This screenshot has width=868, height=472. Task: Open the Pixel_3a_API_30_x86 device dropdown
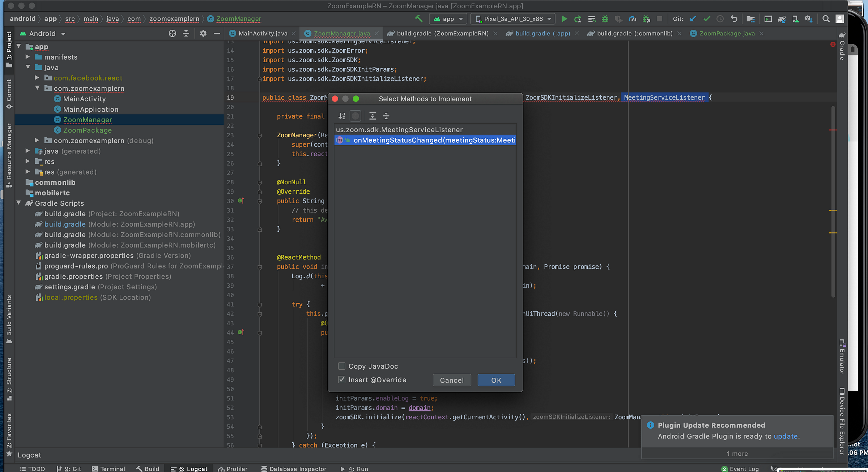coord(512,19)
